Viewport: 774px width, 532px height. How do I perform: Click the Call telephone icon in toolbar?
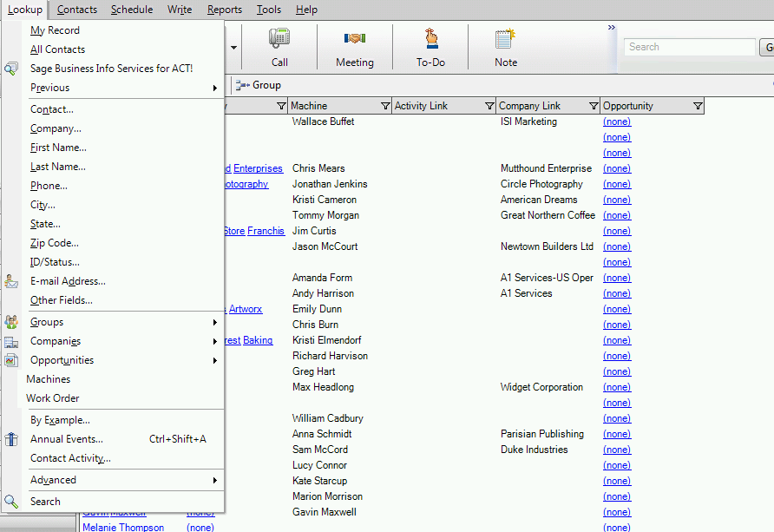279,38
